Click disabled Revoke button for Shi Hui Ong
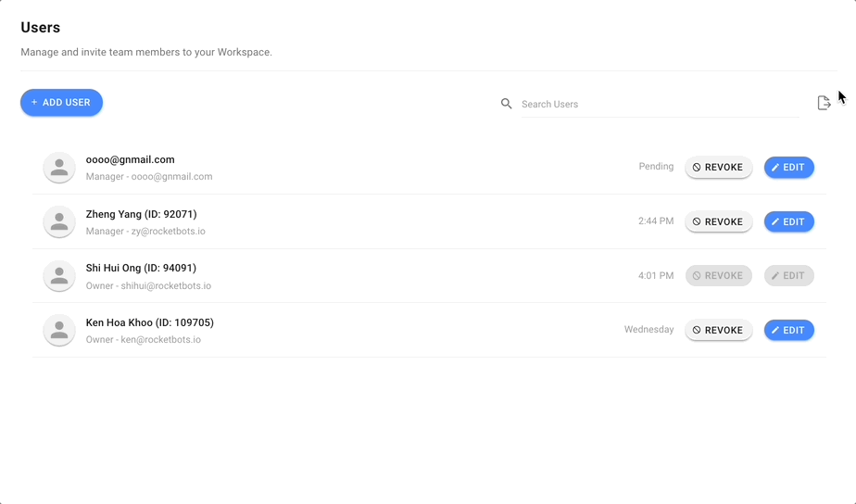Image resolution: width=856 pixels, height=504 pixels. [x=719, y=276]
